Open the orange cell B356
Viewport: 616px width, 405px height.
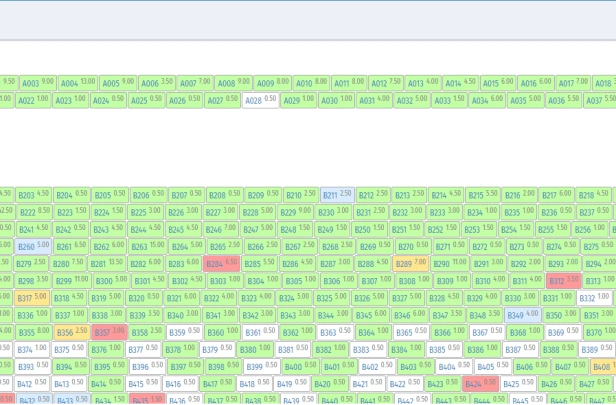coord(71,332)
